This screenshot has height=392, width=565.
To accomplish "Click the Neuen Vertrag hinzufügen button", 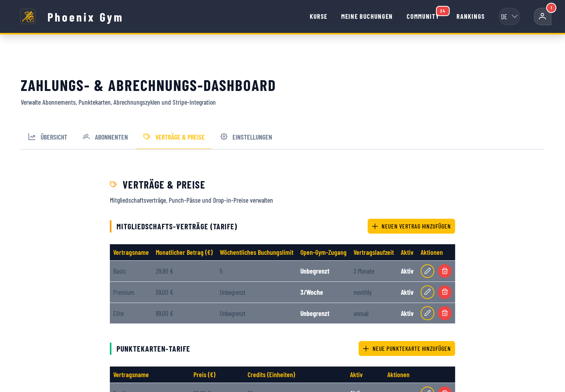I will point(411,226).
